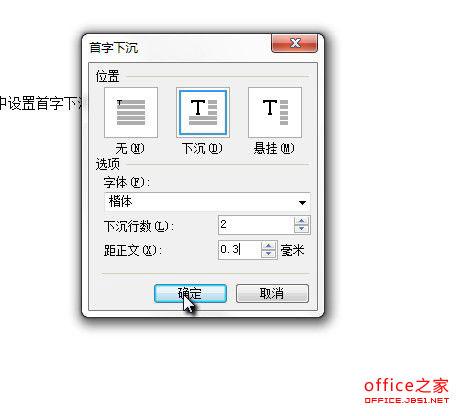Select the 悬挂 (In margin) position icon
This screenshot has height=416, width=465.
275,112
